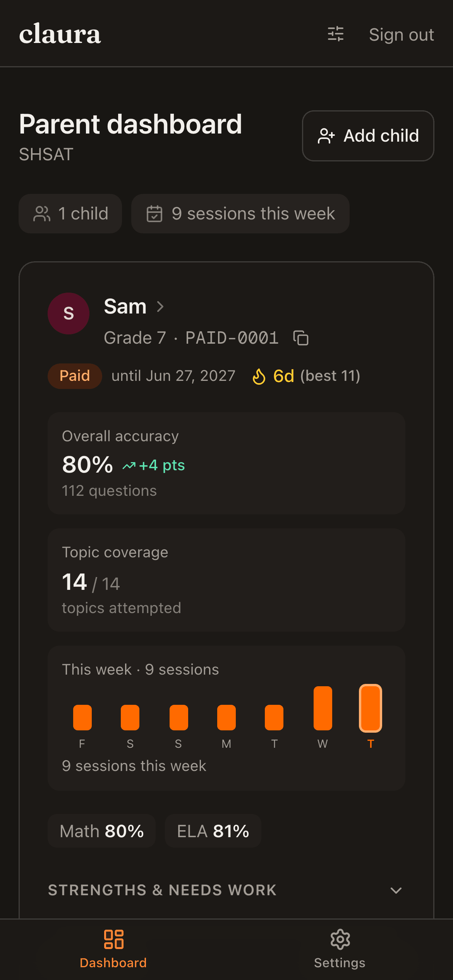Click the ELA 81% chip
The image size is (453, 980).
coord(213,831)
